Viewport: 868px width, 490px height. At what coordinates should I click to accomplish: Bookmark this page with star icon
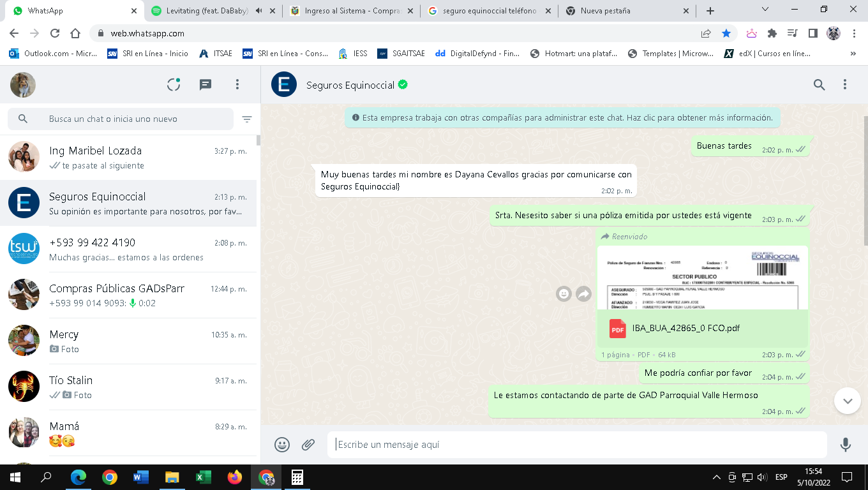tap(726, 33)
